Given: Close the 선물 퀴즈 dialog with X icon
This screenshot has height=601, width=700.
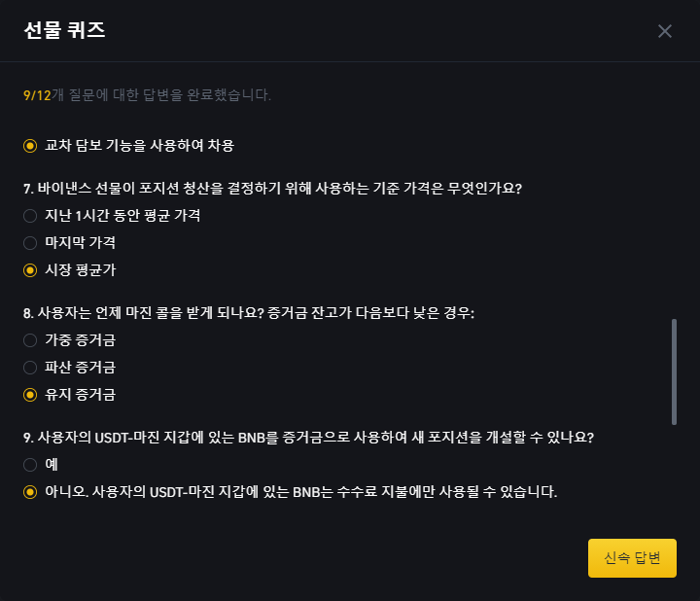Looking at the screenshot, I should [x=664, y=31].
